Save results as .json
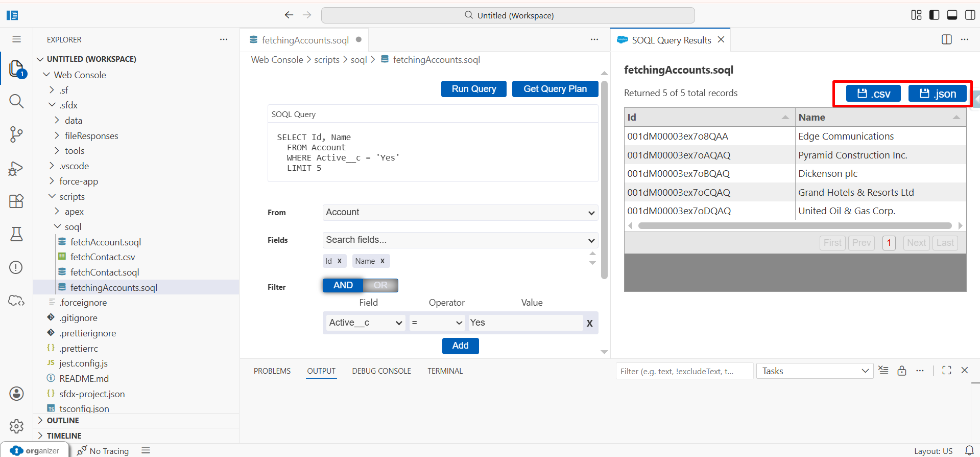Screen dimensions: 980x457 point(938,94)
